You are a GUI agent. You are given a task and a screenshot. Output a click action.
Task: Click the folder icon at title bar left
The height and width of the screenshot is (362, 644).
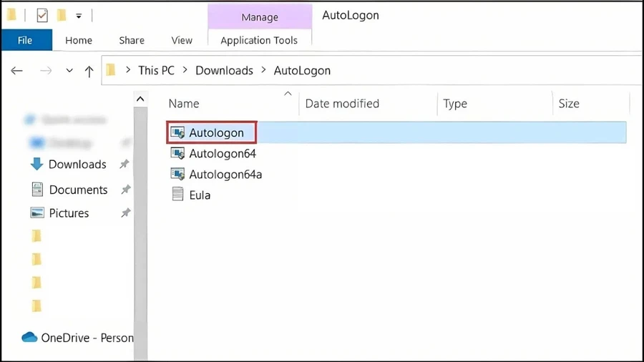tap(12, 15)
